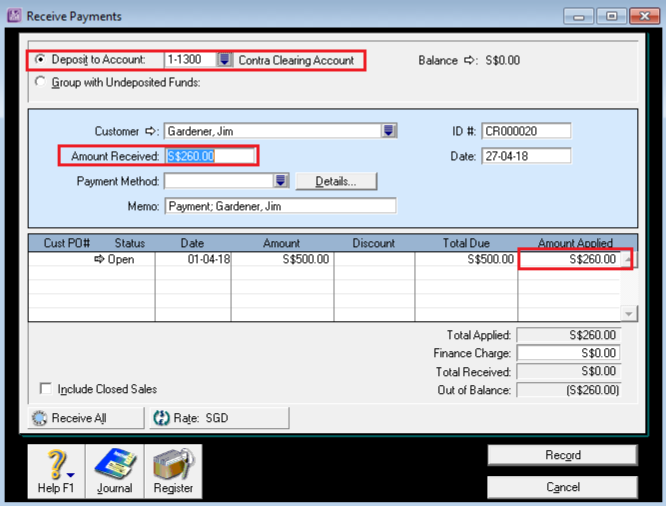Click the Contra Clearing Account label
The image size is (666, 506).
[296, 60]
